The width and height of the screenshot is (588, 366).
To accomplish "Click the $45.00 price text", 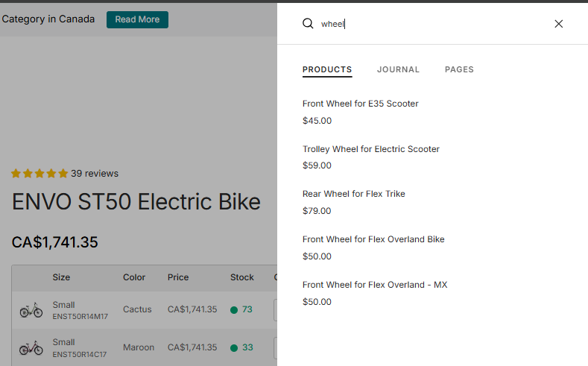I will (x=317, y=121).
